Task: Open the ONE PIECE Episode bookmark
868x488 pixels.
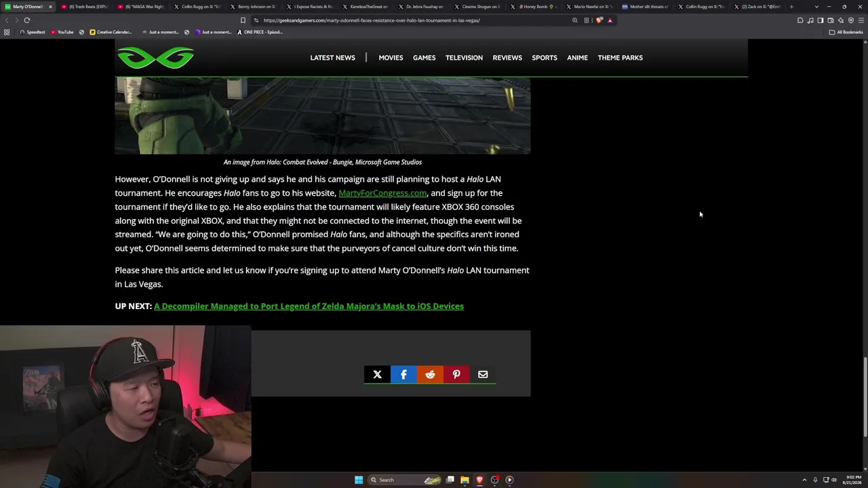Action: click(x=260, y=32)
